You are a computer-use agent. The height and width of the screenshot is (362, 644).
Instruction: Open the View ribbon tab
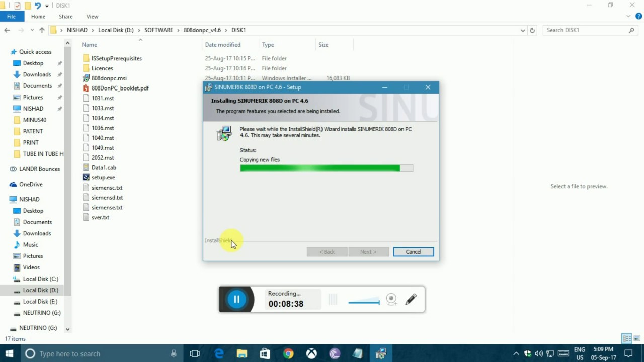click(92, 16)
